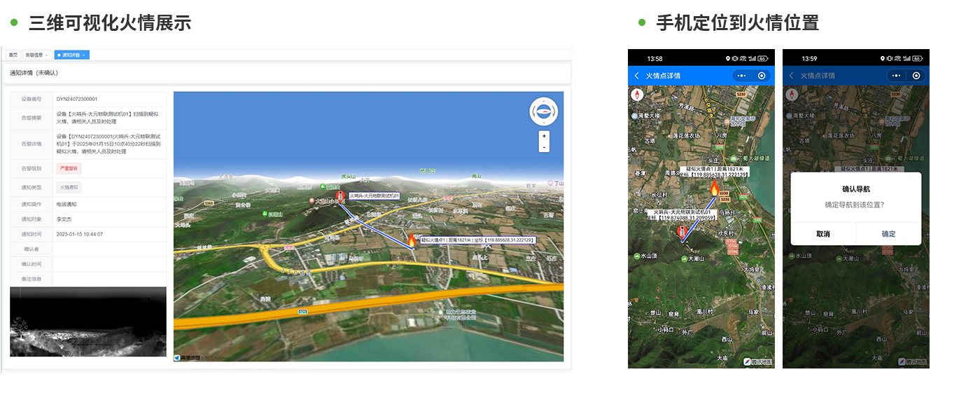Zoom out with the map minus button

click(x=544, y=147)
